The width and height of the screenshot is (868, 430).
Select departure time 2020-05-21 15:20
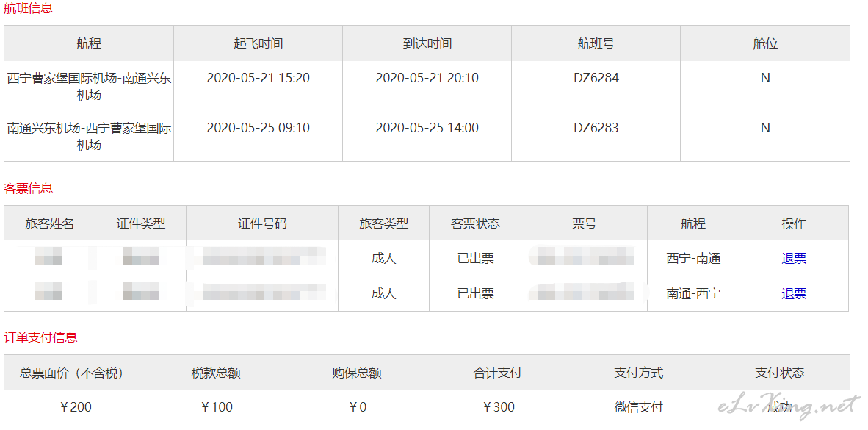coord(258,78)
